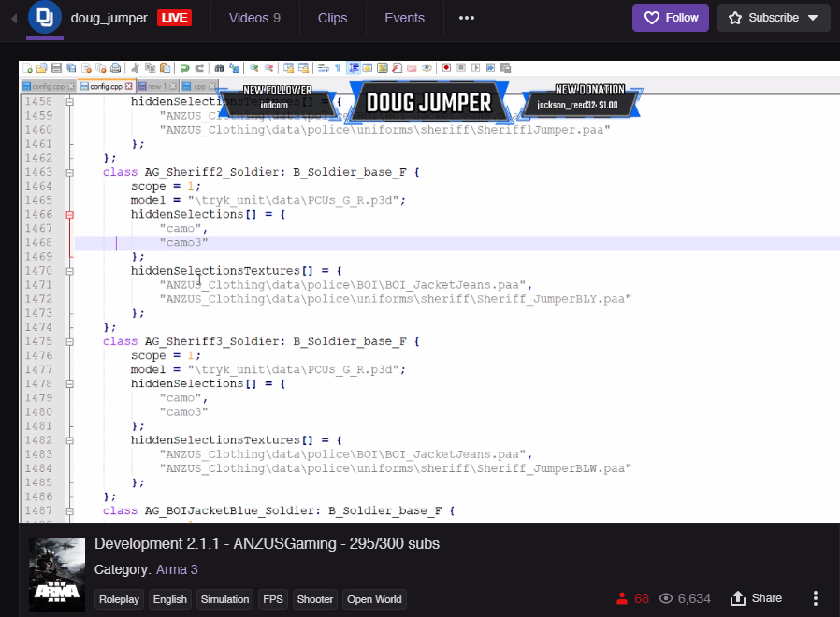Click the Record Macro red dot icon
Screen dimensions: 840x617
[447, 68]
